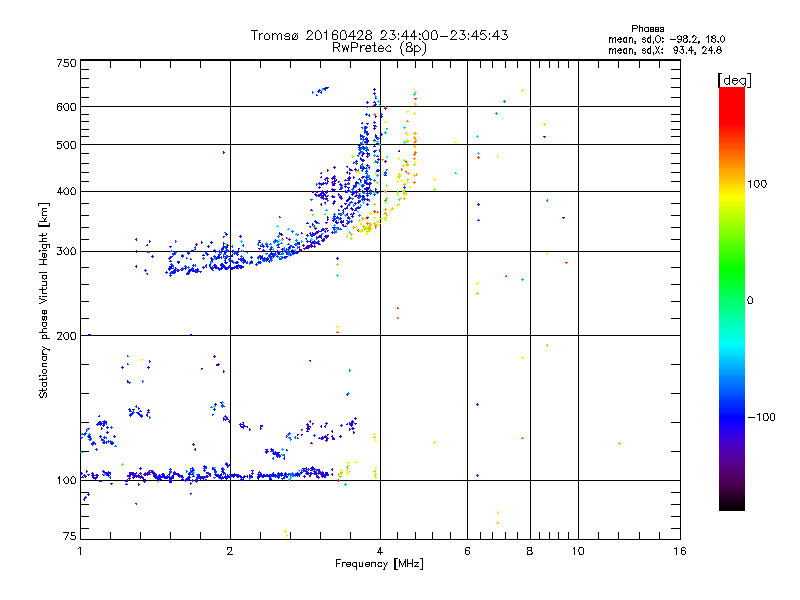Click the 'mean, sd,O: -98.2, 18.0' text
Image resolution: width=800 pixels, height=600 pixels.
coord(666,39)
